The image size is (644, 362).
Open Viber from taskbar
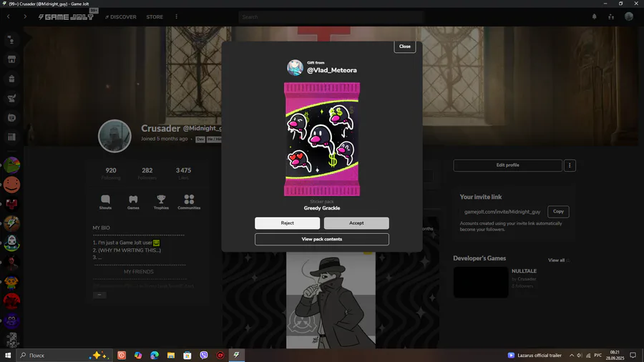point(204,355)
